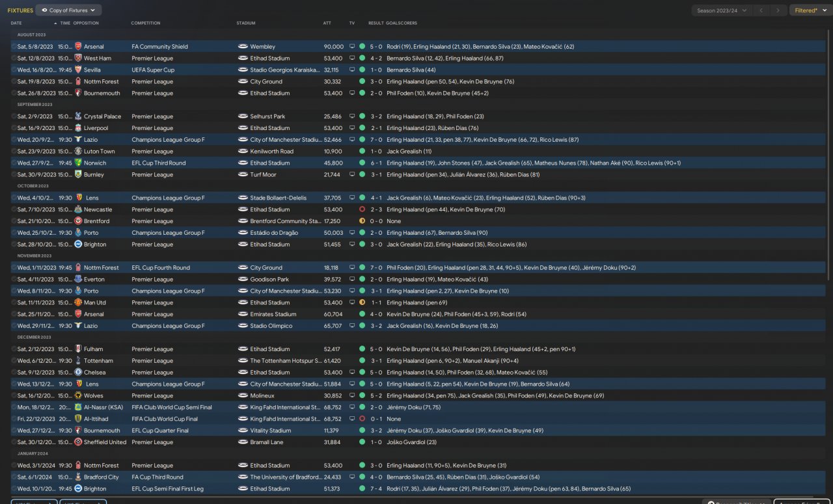Click the Burnley club badge
The image size is (833, 504).
[x=78, y=175]
